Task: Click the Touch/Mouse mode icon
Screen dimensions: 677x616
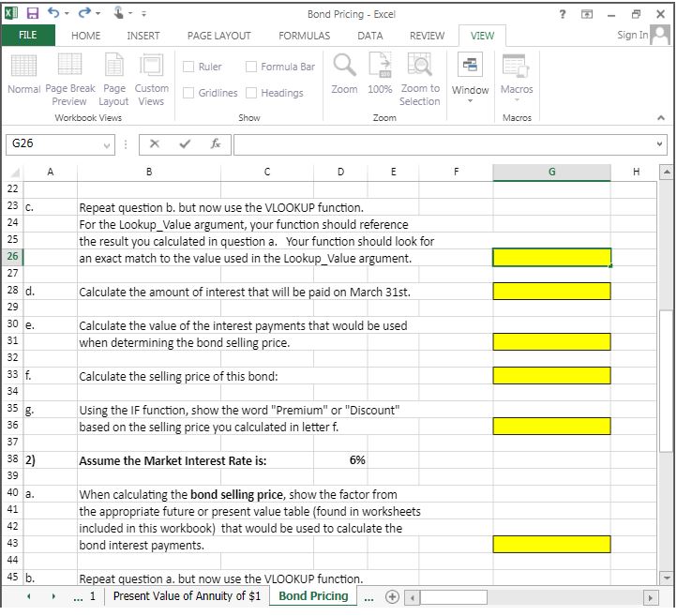Action: [x=118, y=13]
